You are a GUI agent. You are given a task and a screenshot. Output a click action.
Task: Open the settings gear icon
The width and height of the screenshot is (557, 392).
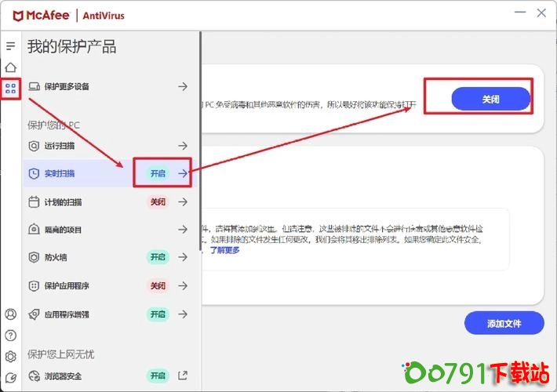coord(10,357)
